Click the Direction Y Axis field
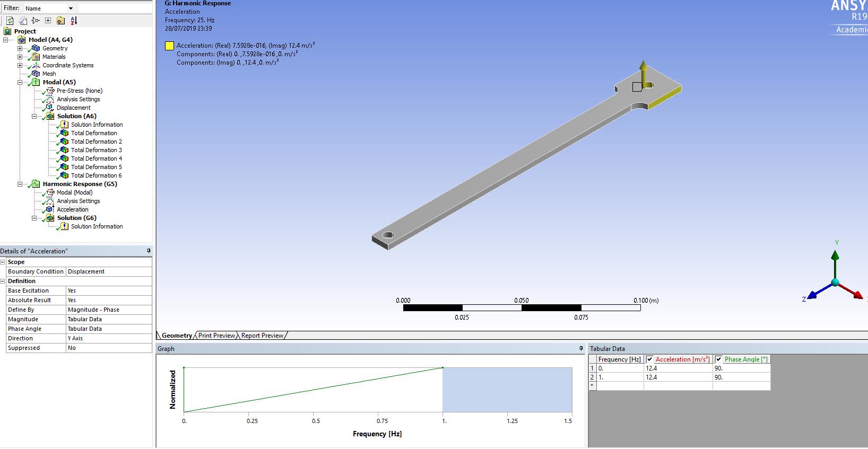 coord(109,338)
